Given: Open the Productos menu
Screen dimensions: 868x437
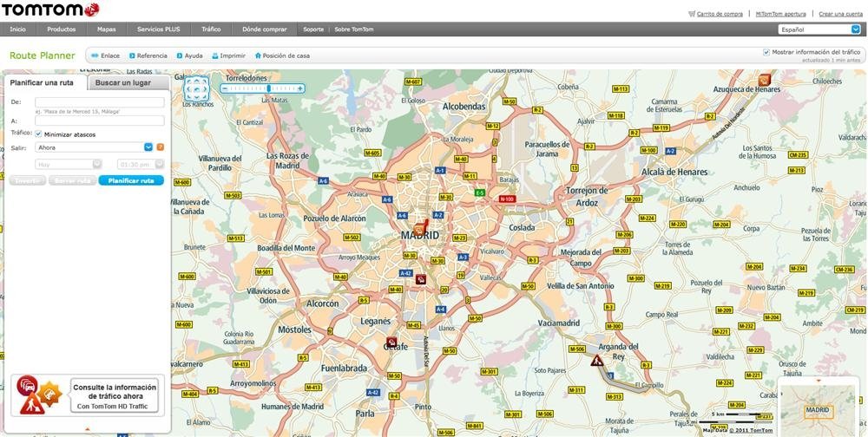Looking at the screenshot, I should tap(62, 29).
